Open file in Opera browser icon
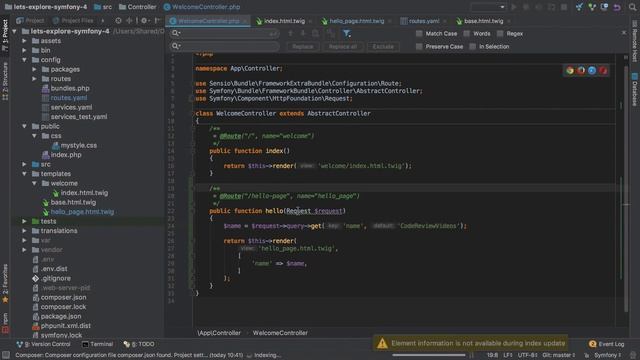640x360 pixels. 603,71
